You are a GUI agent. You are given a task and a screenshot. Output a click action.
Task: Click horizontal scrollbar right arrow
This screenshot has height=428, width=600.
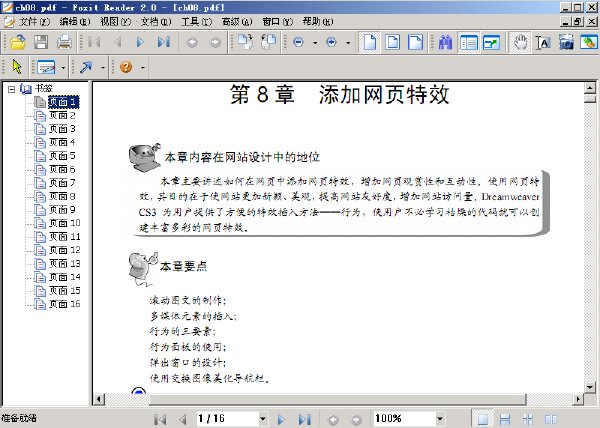[578, 399]
